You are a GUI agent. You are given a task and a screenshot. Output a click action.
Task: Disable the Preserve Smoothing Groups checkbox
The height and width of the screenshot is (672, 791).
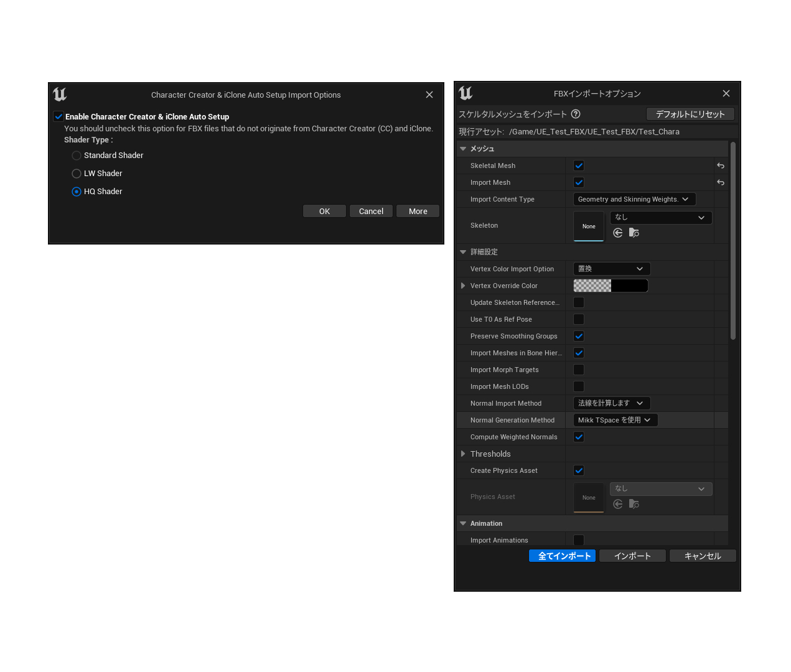[578, 336]
